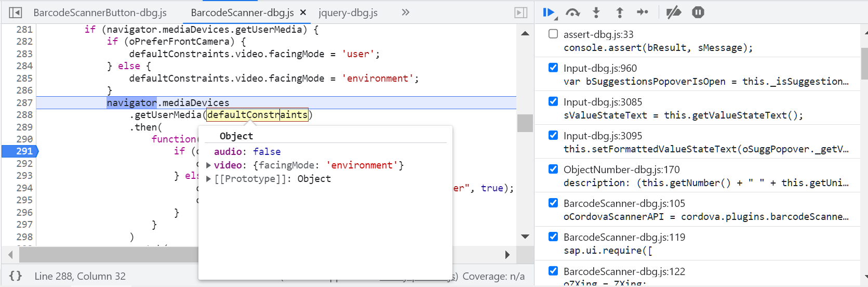868x287 pixels.
Task: Click the horizontal scroll left arrow
Action: tap(10, 255)
